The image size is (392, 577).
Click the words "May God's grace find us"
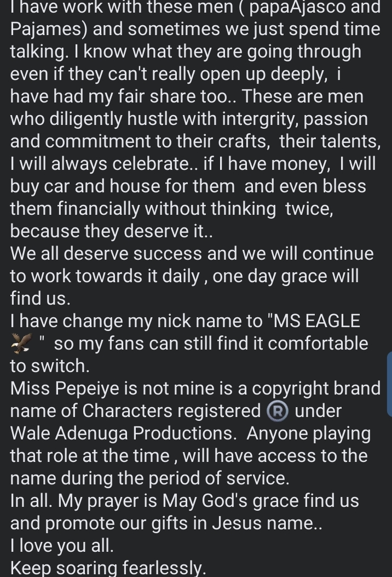tap(265, 501)
